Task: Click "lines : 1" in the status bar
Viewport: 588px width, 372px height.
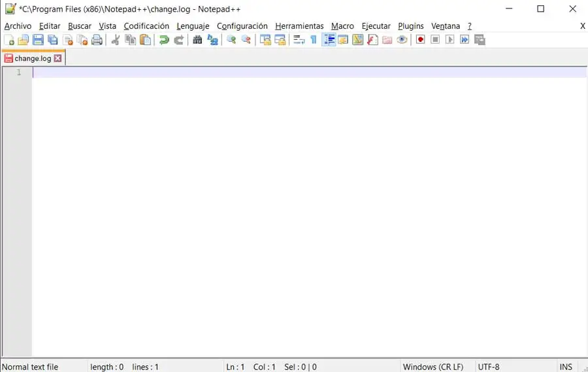Action: (145, 367)
